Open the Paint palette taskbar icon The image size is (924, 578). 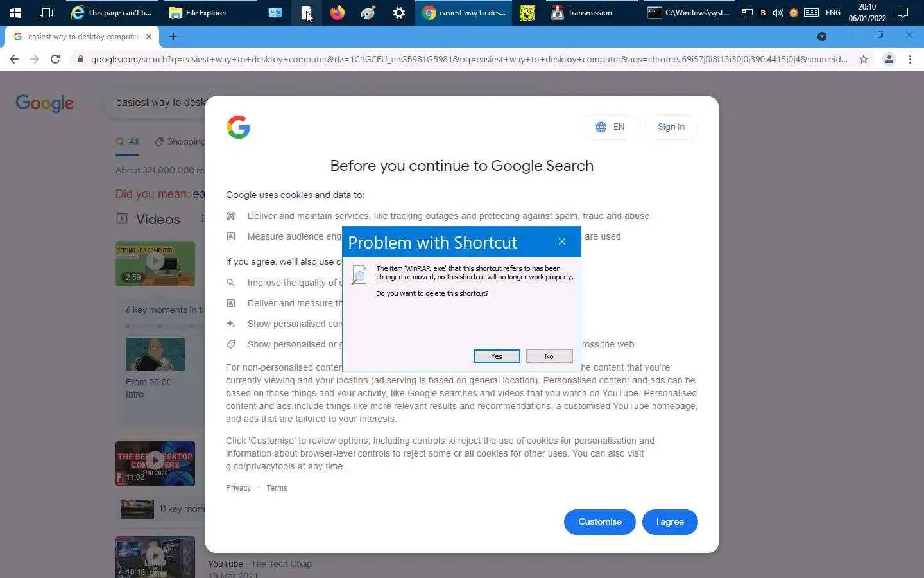tap(368, 12)
